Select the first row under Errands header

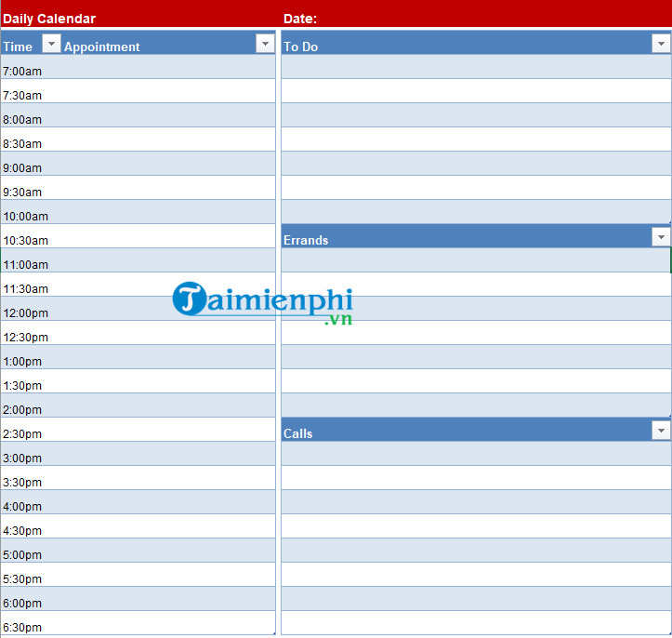[x=476, y=261]
